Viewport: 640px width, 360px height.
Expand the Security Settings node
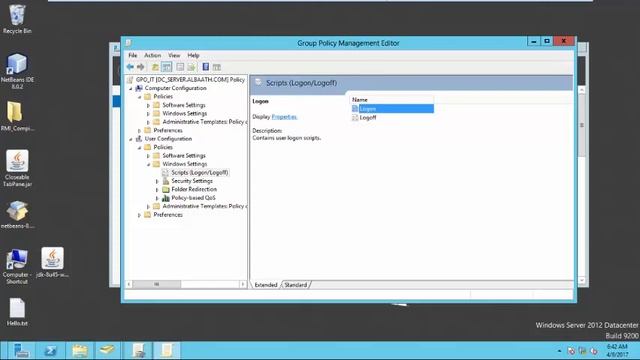click(x=157, y=181)
